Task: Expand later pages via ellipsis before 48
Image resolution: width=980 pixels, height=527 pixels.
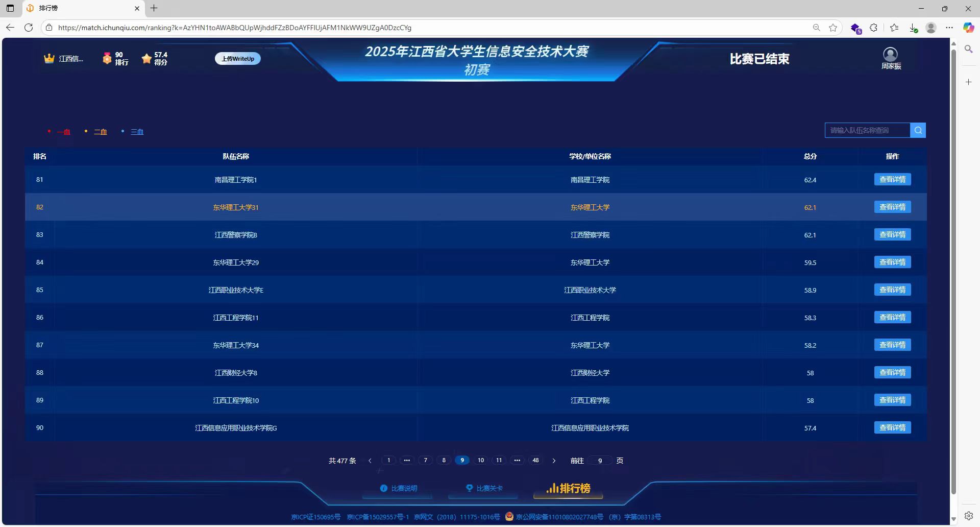Action: coord(517,461)
